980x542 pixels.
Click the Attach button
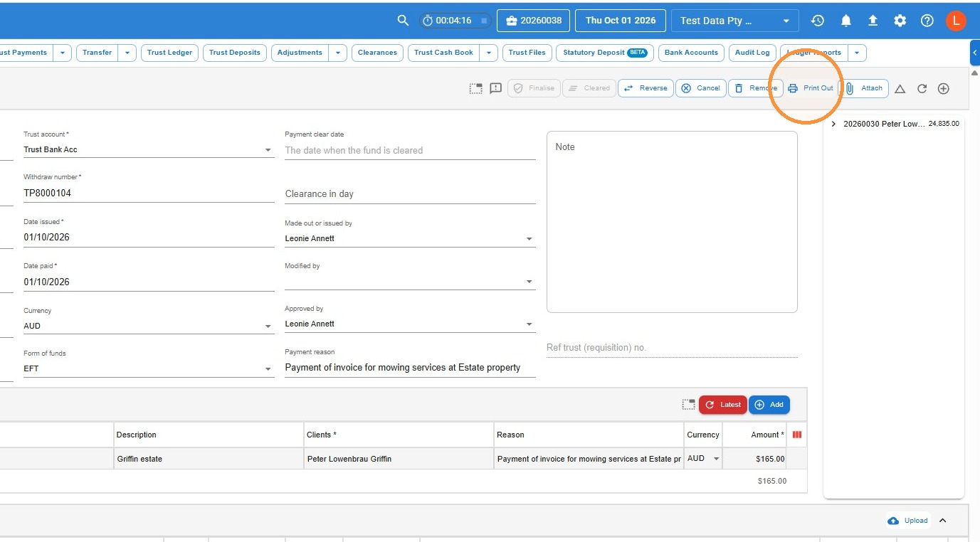[865, 88]
